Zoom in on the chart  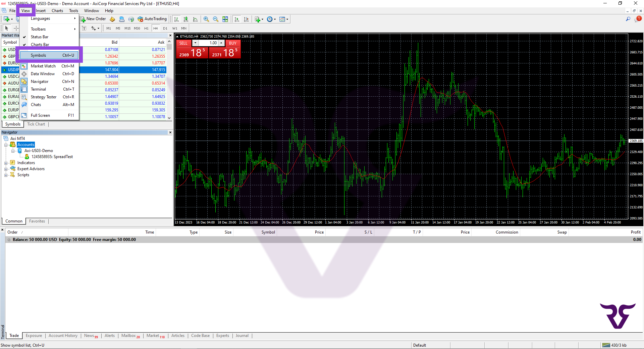pos(206,19)
